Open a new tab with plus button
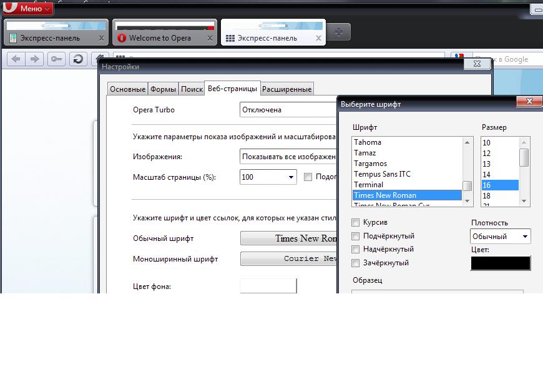Viewport: 543px width, 392px height. (339, 32)
